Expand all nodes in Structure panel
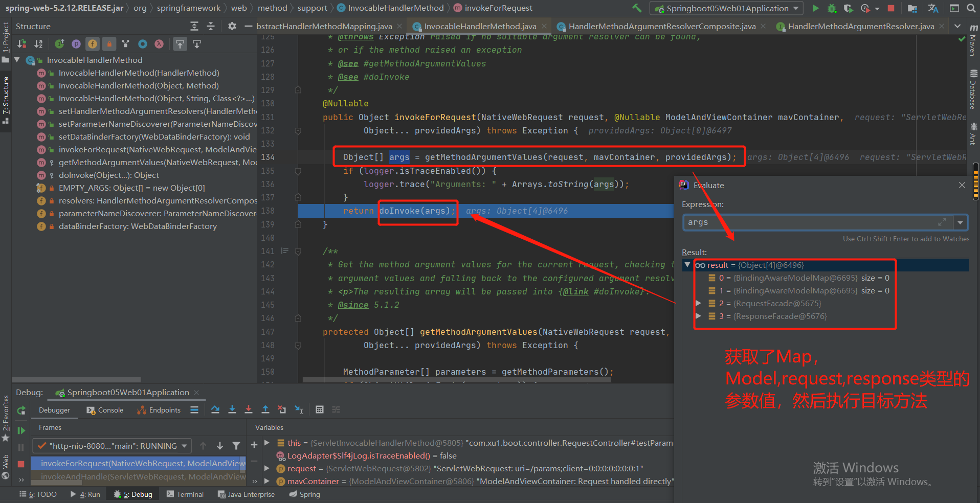The height and width of the screenshot is (503, 980). click(194, 26)
